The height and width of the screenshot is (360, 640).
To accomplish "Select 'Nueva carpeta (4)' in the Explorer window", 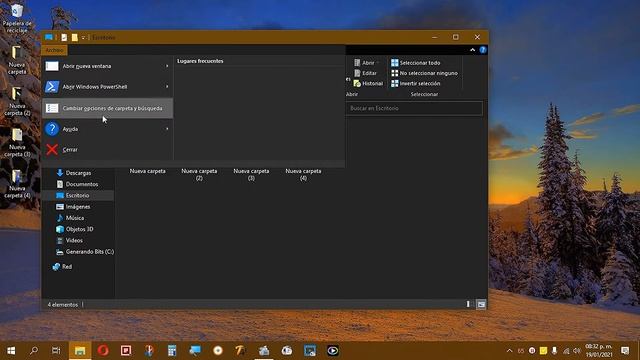I will pos(303,174).
